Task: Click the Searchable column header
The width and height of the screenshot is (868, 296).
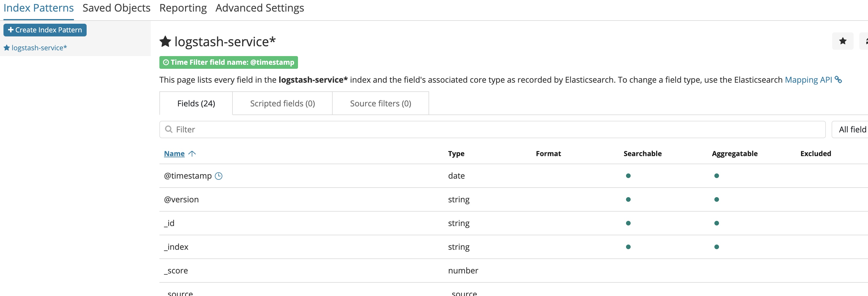Action: pyautogui.click(x=642, y=154)
